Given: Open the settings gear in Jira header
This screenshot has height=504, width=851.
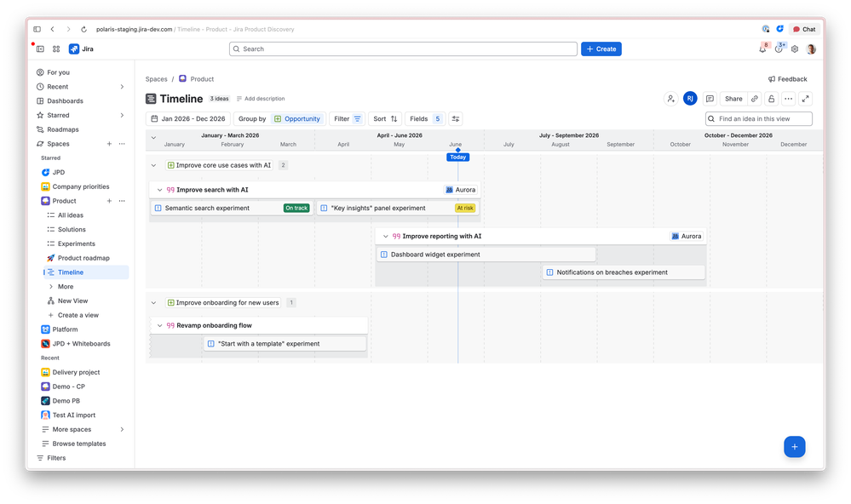Looking at the screenshot, I should pos(795,49).
